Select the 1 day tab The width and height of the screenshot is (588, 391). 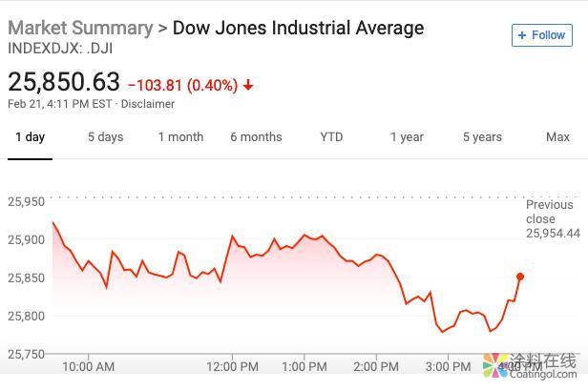pos(30,137)
